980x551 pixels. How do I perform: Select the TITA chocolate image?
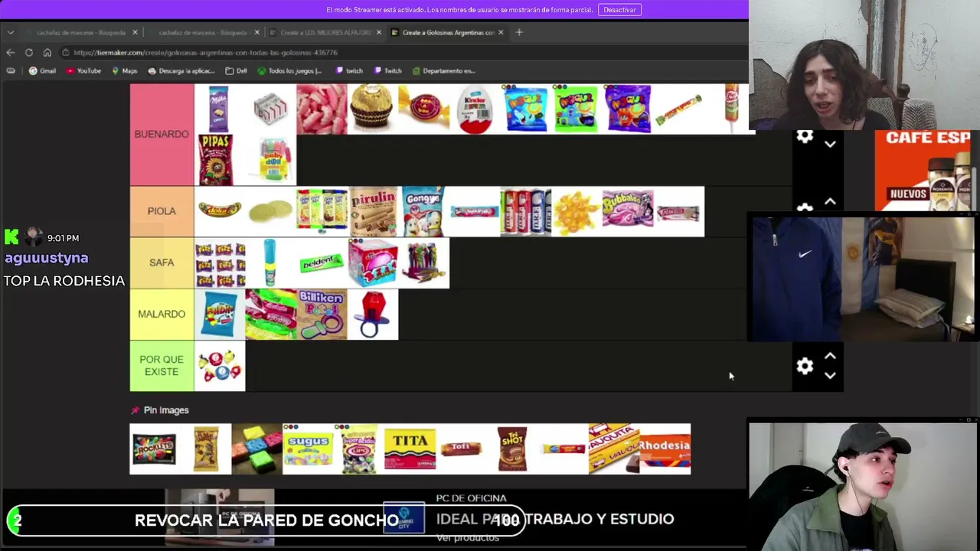click(x=410, y=449)
